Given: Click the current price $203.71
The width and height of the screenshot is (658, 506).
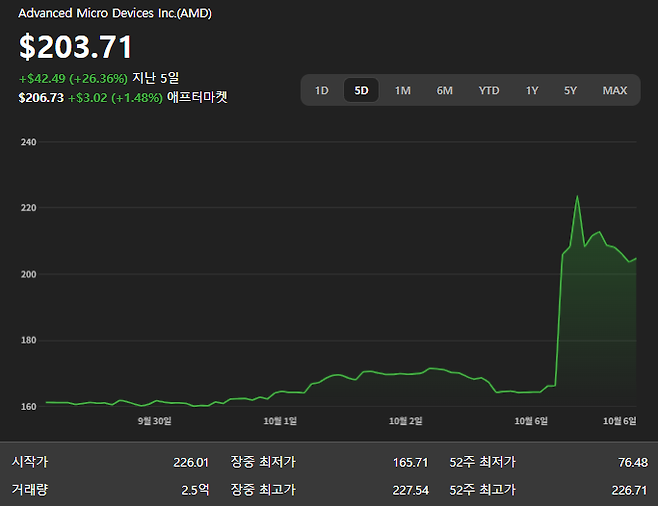Looking at the screenshot, I should click(x=76, y=47).
